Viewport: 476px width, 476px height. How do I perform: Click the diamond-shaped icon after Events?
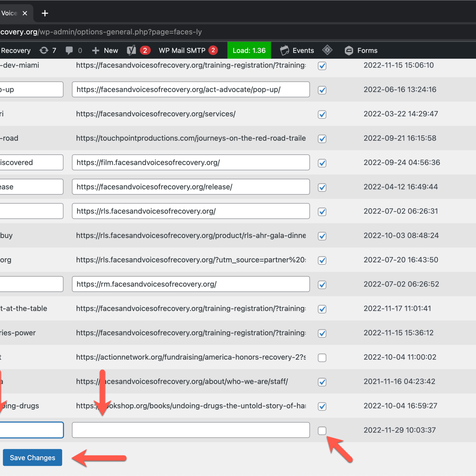[327, 50]
